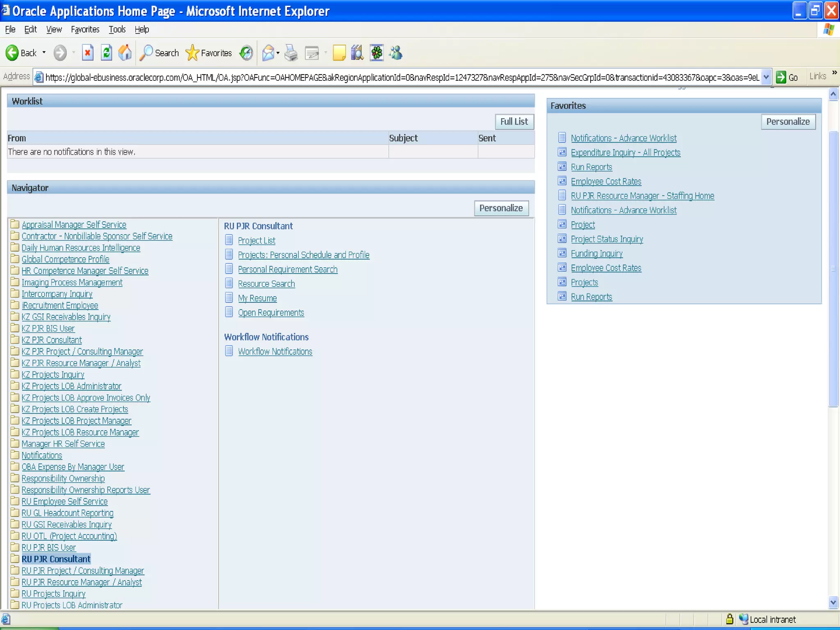Screen dimensions: 840x630
Task: Open the Tools menu
Action: click(117, 30)
